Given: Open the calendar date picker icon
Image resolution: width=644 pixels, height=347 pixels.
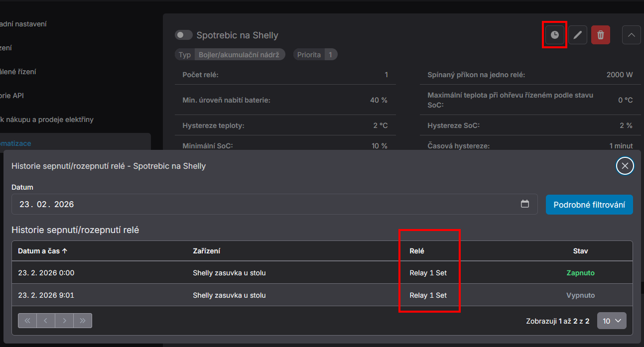Looking at the screenshot, I should (524, 204).
